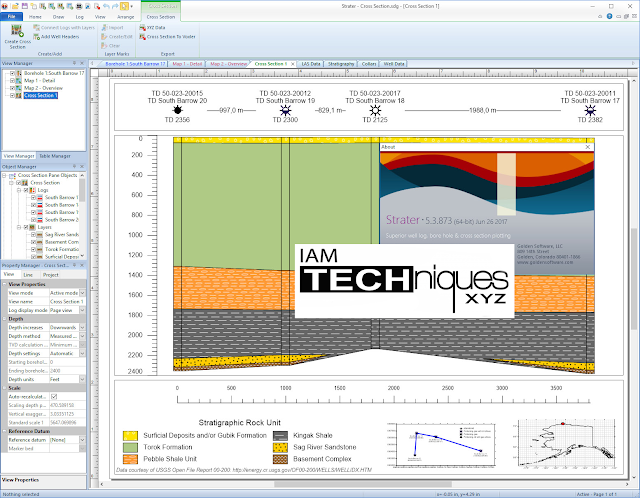Click the Map 2 - Overview view icon
The height and width of the screenshot is (498, 640).
[x=19, y=88]
